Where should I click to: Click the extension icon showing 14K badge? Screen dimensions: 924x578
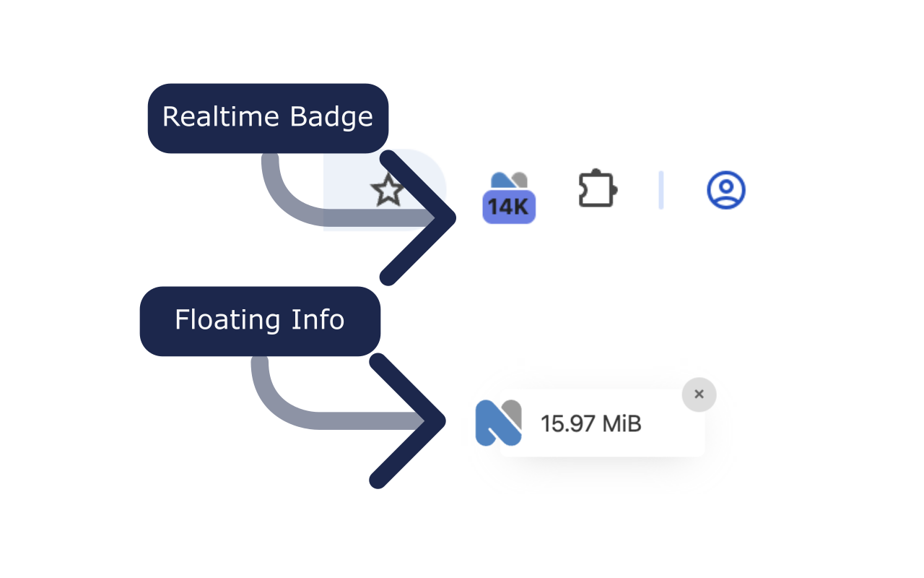pyautogui.click(x=509, y=189)
